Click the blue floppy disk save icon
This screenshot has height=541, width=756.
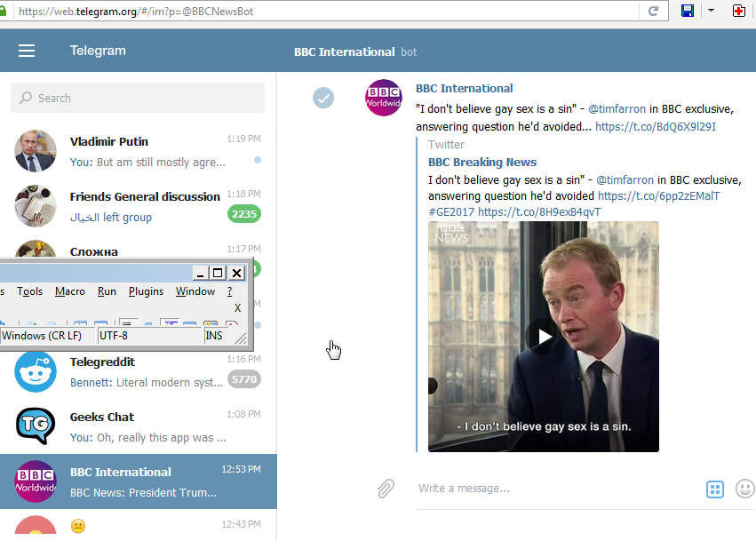688,11
